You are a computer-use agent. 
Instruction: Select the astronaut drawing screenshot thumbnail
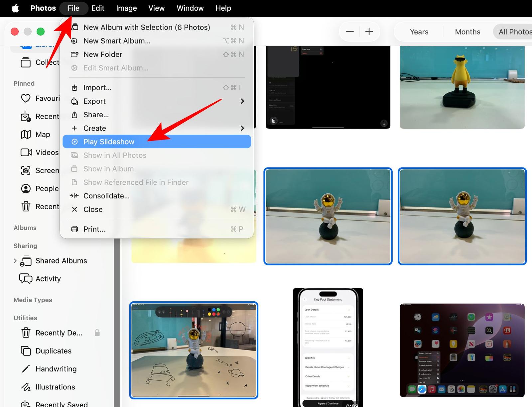coord(194,350)
